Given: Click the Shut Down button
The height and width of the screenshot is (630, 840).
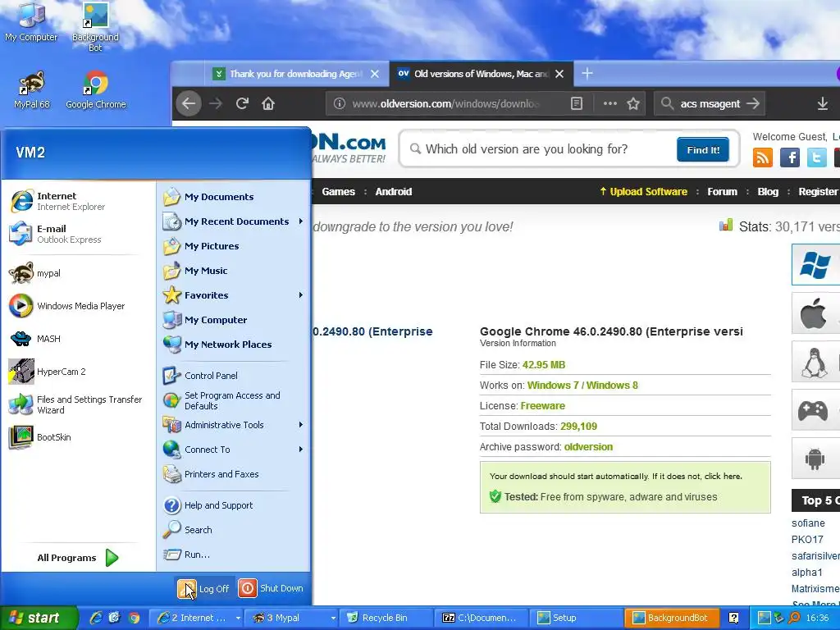Looking at the screenshot, I should [271, 588].
